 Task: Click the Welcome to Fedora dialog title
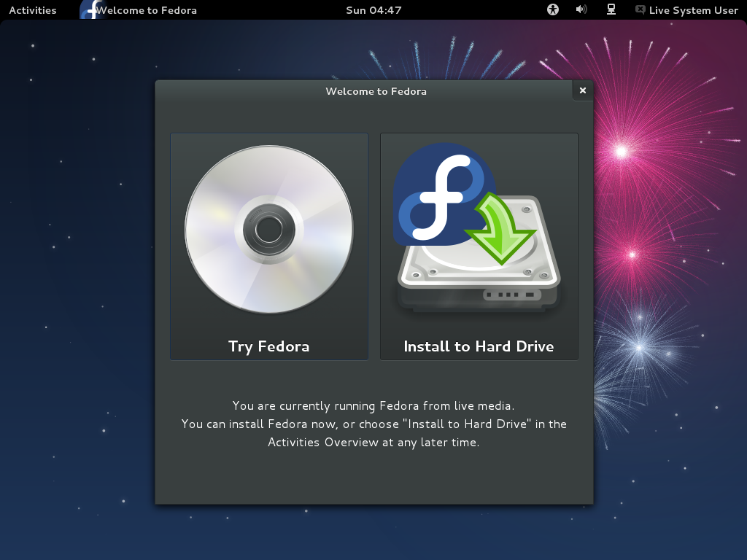click(x=376, y=91)
